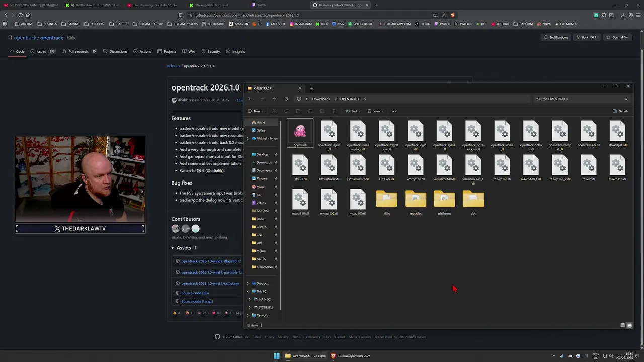644x362 pixels.
Task: Open the GitHub Actions tab
Action: pyautogui.click(x=142, y=51)
